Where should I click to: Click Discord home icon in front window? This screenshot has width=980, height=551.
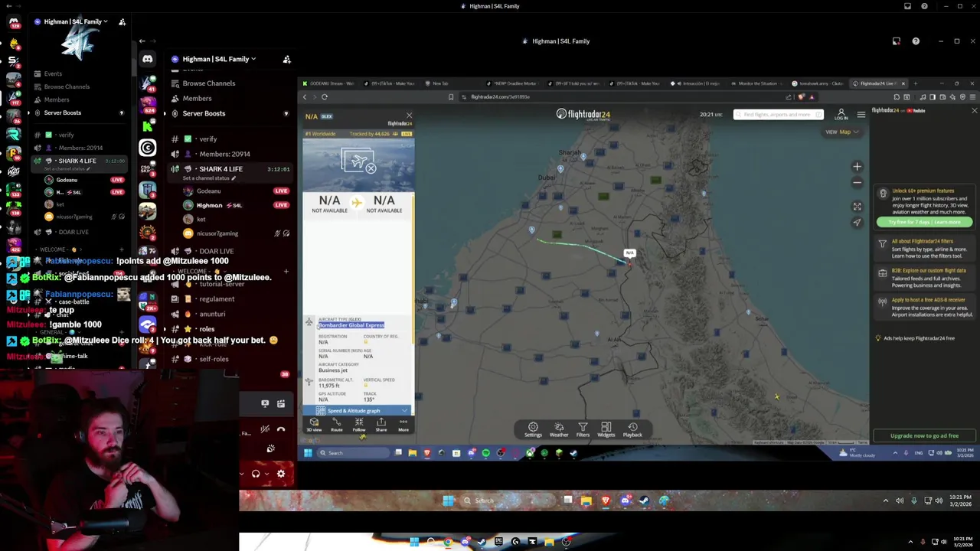[x=148, y=59]
